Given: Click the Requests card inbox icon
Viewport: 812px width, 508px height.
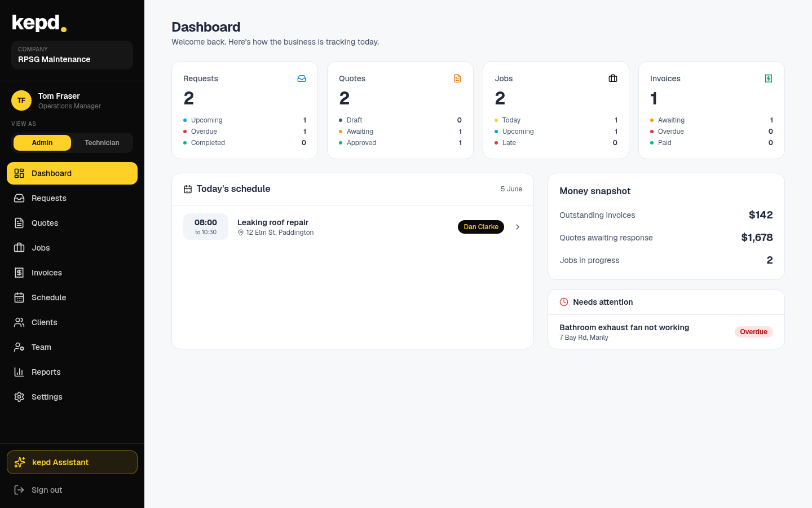Looking at the screenshot, I should [x=302, y=78].
